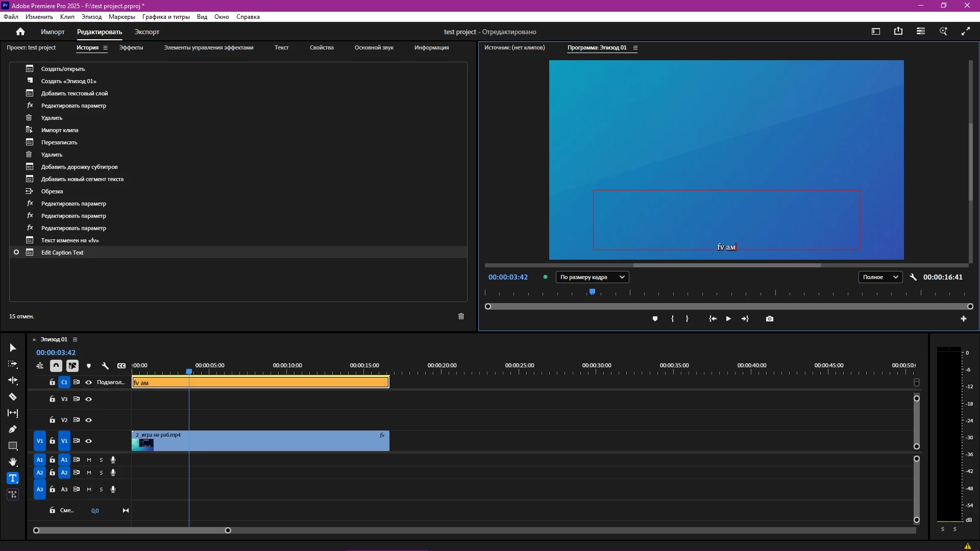Click the trash icon in the History panel

[461, 316]
